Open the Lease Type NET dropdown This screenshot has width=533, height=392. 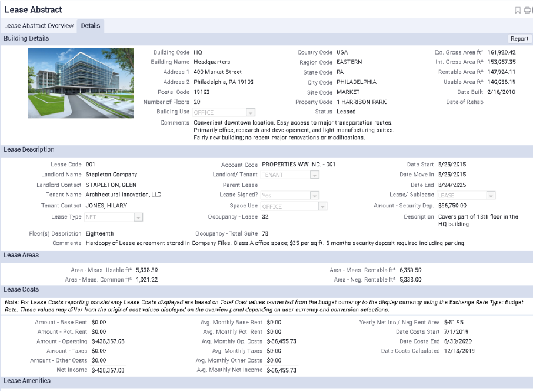point(137,216)
